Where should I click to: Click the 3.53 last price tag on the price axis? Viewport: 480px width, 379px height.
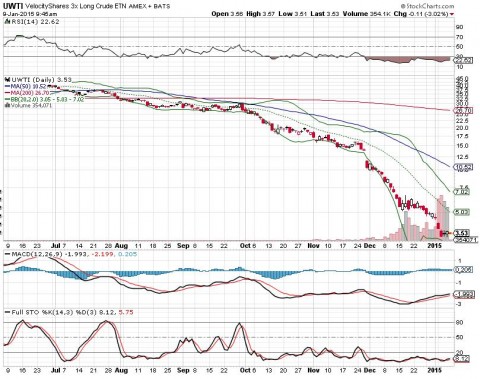click(x=462, y=233)
